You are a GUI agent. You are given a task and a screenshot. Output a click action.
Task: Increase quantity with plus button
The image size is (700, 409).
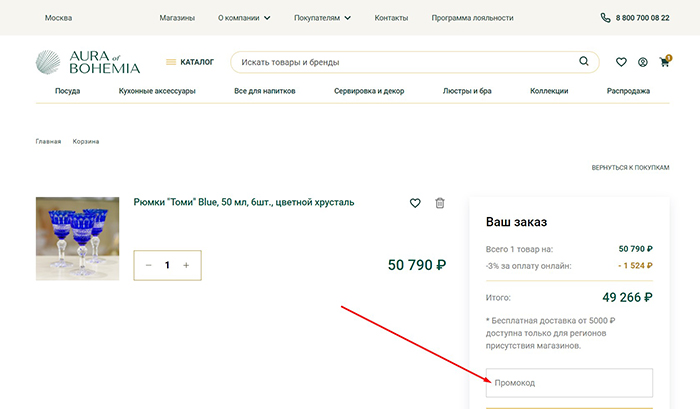[x=186, y=265]
